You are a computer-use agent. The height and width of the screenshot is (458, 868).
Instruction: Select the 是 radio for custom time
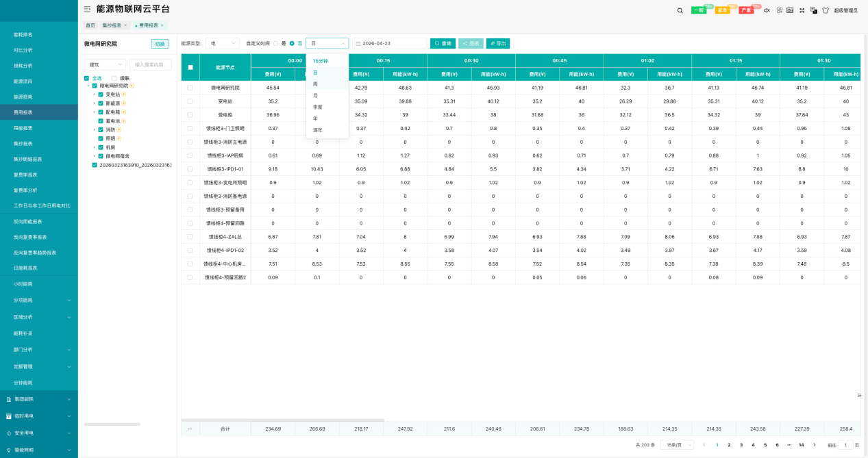coord(276,43)
